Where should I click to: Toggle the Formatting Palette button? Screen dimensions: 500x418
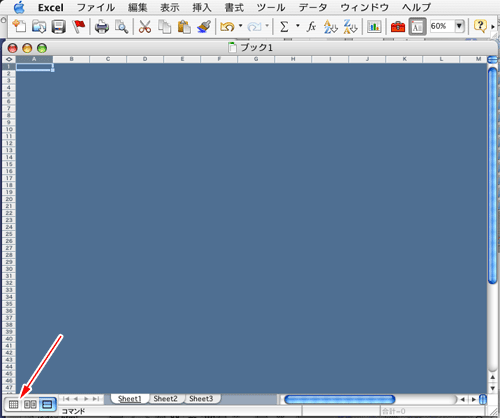pyautogui.click(x=417, y=27)
